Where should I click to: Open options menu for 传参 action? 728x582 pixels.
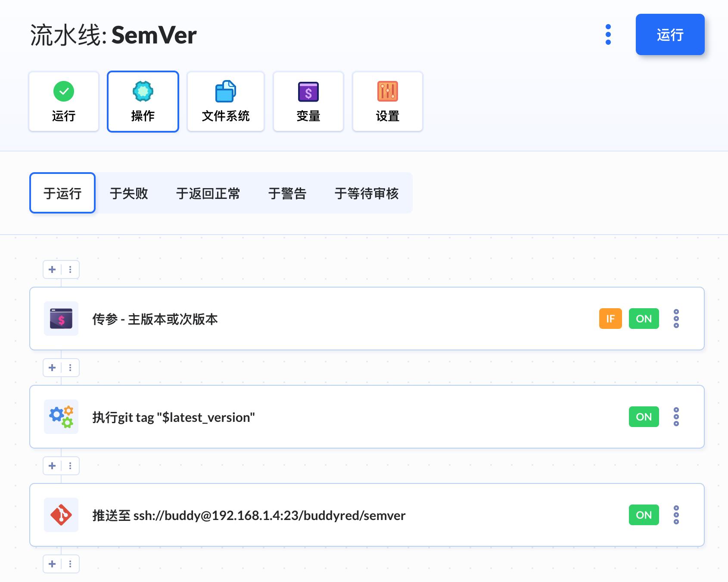point(676,319)
